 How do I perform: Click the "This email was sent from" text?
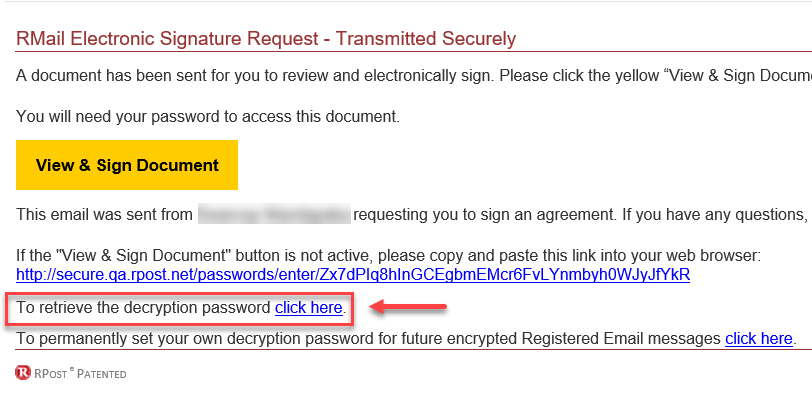104,214
